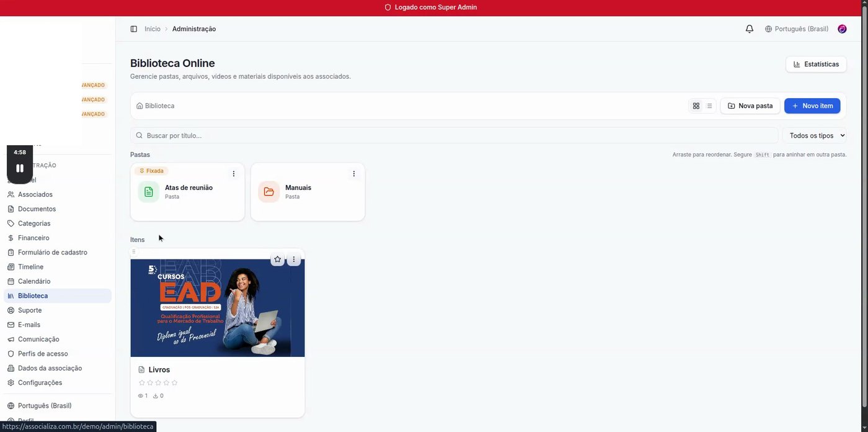
Task: Open Calendário in the sidebar
Action: pyautogui.click(x=34, y=281)
